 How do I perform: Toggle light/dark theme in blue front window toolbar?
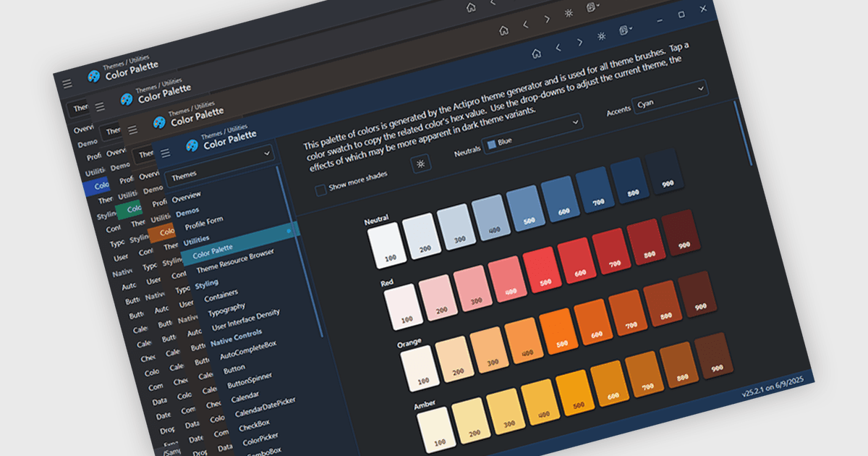tap(601, 36)
